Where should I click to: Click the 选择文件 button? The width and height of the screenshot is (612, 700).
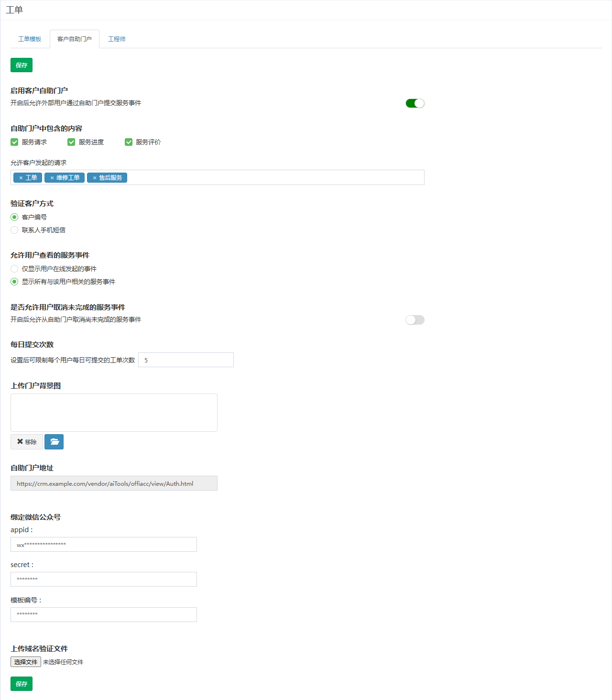[x=26, y=662]
